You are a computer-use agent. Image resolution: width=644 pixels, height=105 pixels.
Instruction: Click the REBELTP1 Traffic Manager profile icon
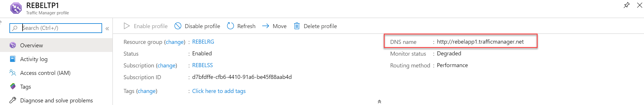(x=16, y=8)
